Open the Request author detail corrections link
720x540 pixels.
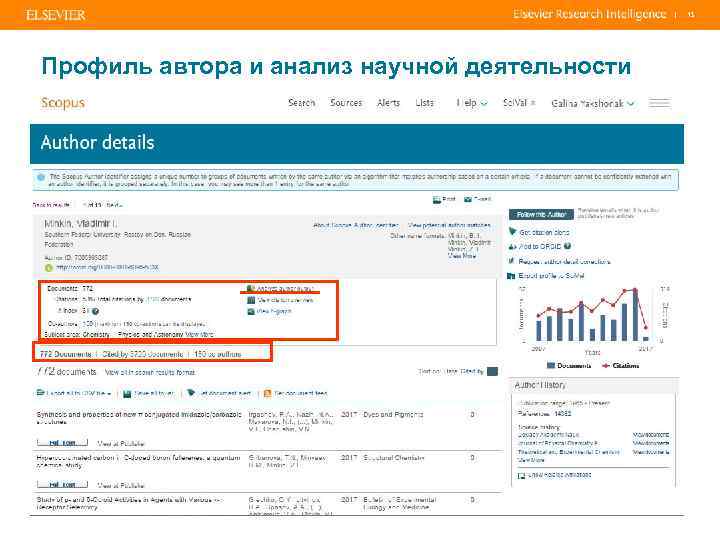tap(564, 261)
